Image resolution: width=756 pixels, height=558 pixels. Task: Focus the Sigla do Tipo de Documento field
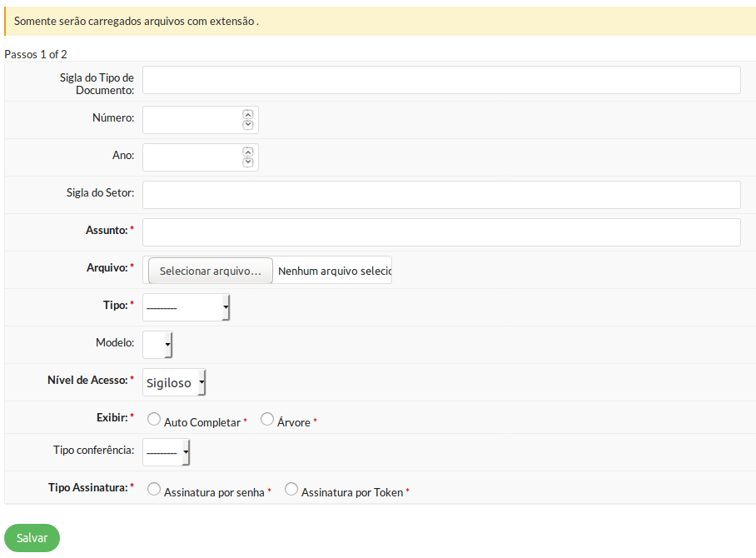(x=441, y=80)
